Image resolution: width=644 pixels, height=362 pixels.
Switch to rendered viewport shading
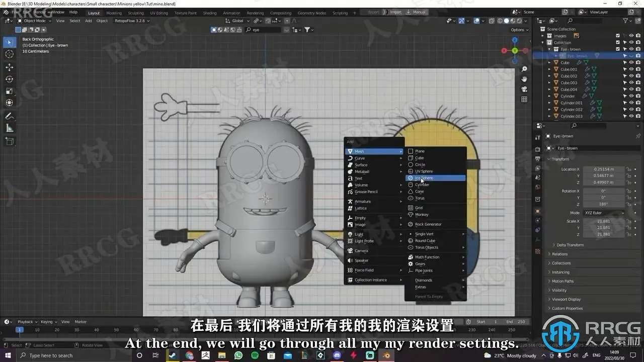point(519,21)
